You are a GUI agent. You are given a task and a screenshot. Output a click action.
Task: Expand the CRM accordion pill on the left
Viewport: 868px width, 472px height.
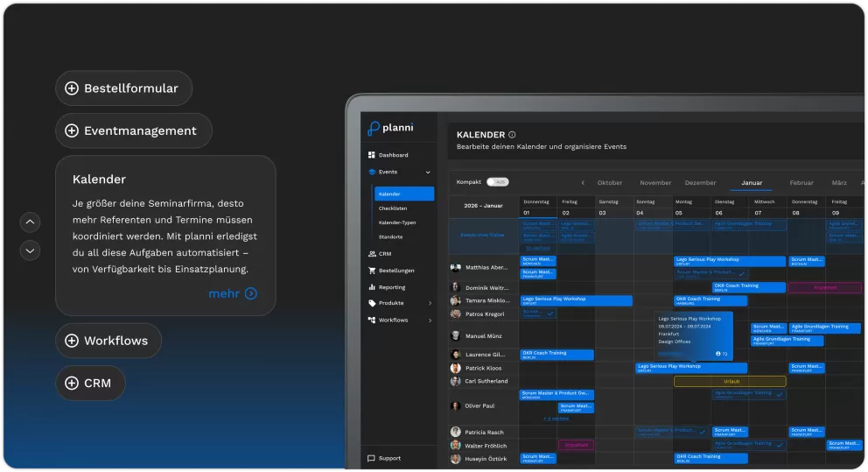(x=90, y=384)
